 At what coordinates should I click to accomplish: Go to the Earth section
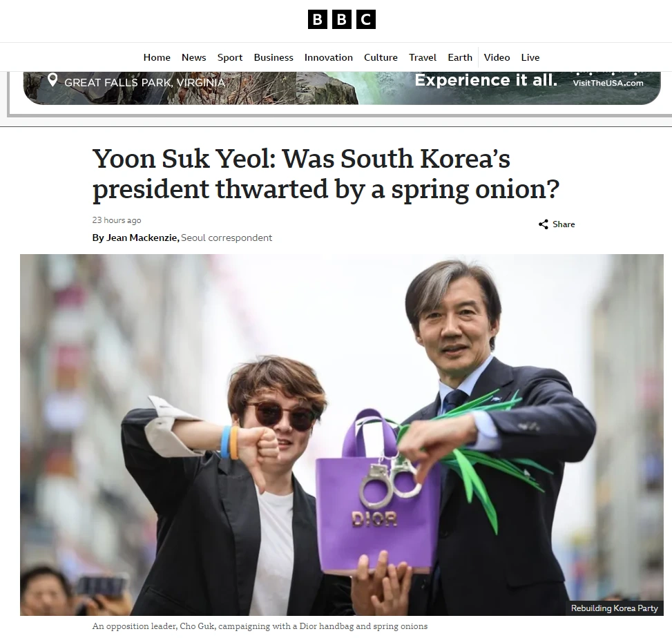(x=460, y=57)
